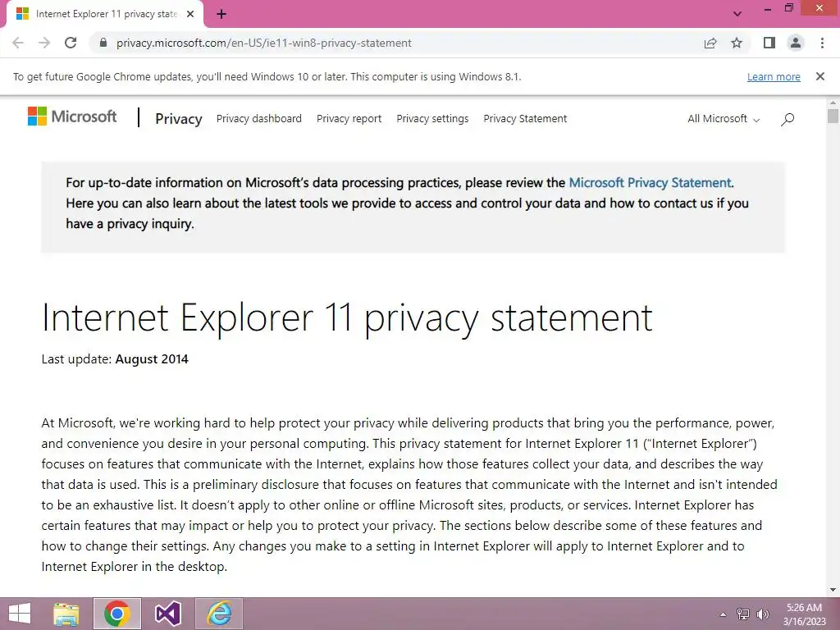Open the Privacy home link
The height and width of the screenshot is (630, 840).
pos(178,119)
